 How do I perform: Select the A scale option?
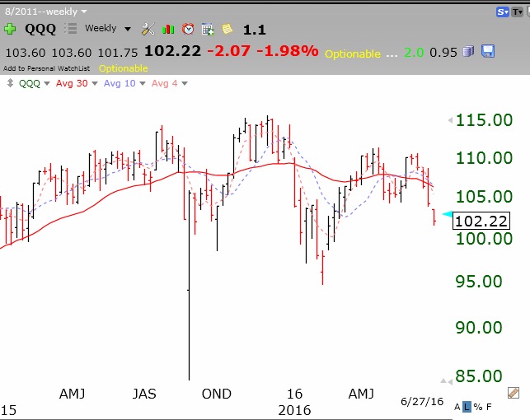457,407
